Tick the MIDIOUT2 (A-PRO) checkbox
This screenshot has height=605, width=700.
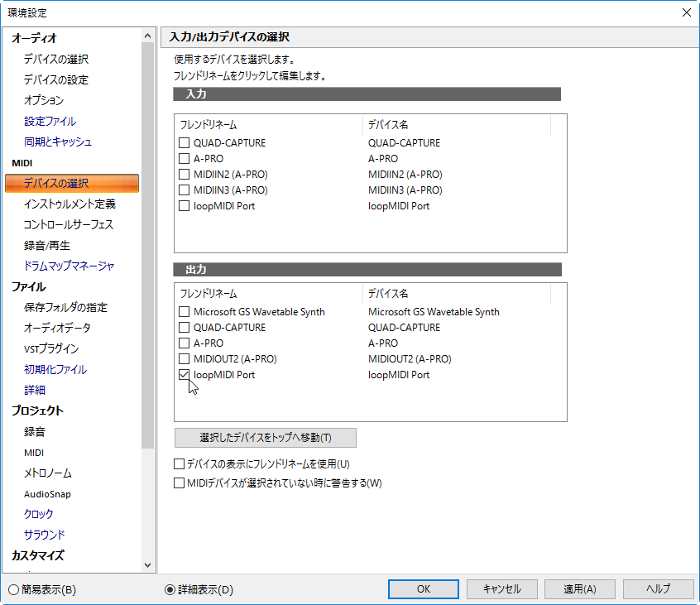(184, 359)
